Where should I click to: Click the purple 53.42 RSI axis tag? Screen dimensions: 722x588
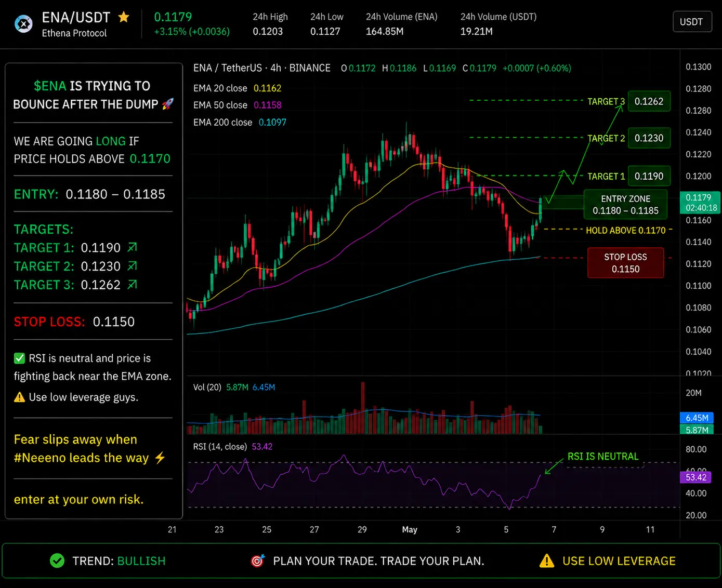pyautogui.click(x=696, y=477)
